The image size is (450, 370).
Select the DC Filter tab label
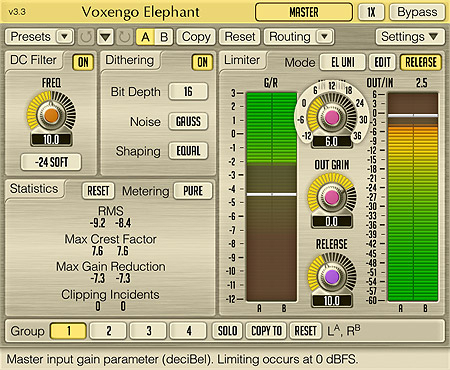point(33,60)
